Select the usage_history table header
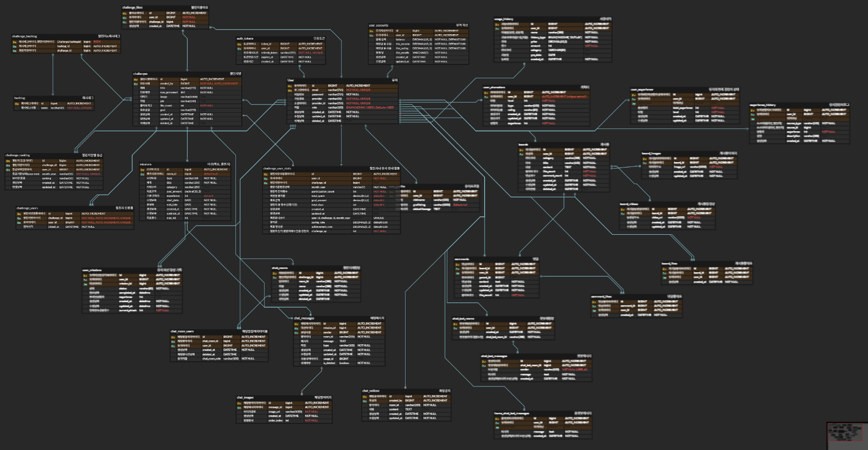The height and width of the screenshot is (450, 868). pyautogui.click(x=553, y=20)
